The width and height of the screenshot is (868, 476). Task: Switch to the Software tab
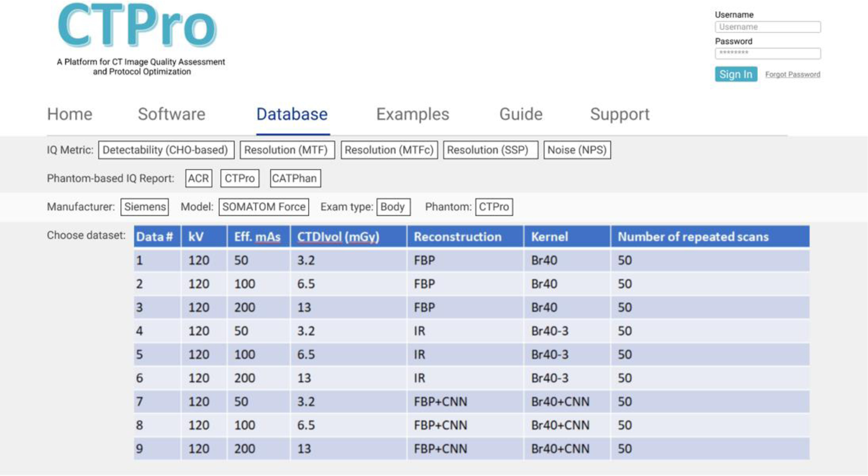point(171,114)
